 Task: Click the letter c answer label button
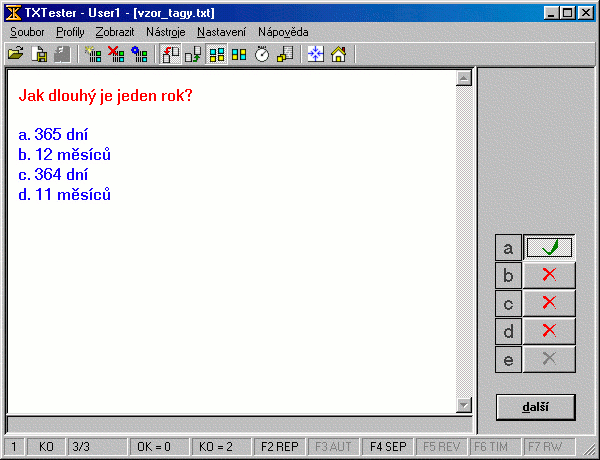508,303
